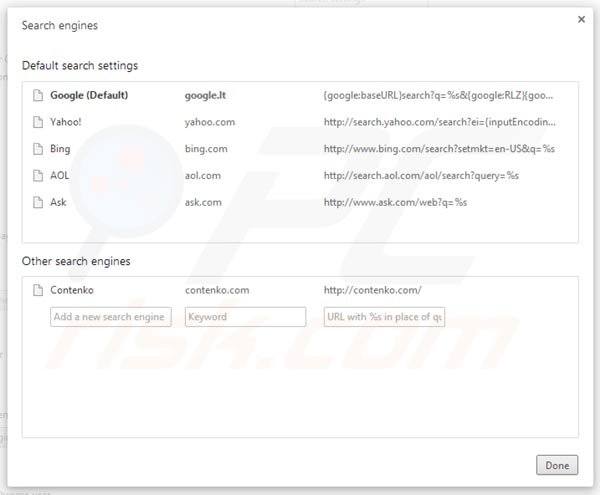The image size is (600, 495).
Task: Click the aol.com keyword
Action: click(x=203, y=176)
